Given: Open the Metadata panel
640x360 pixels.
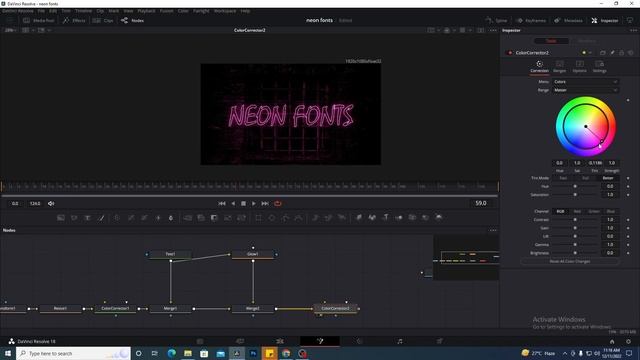Looking at the screenshot, I should pyautogui.click(x=568, y=20).
